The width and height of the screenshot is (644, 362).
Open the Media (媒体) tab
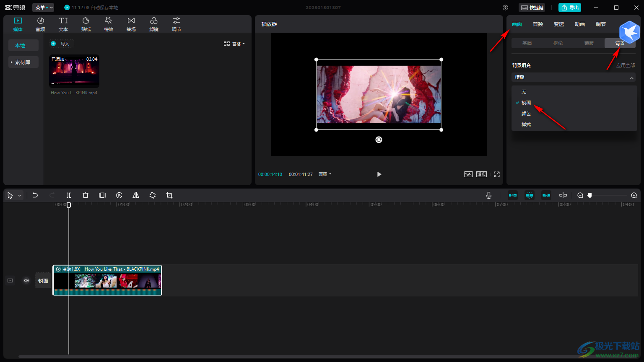click(18, 24)
